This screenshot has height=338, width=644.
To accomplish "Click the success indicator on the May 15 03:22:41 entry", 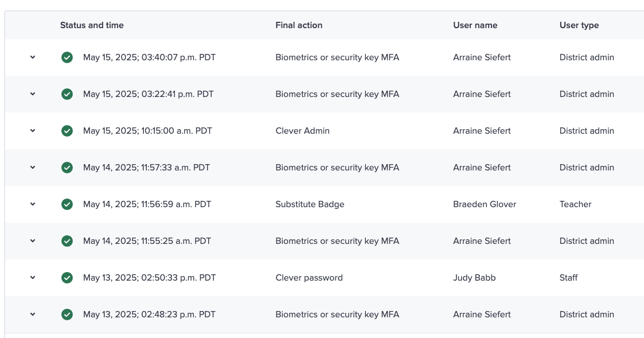I will (x=67, y=94).
